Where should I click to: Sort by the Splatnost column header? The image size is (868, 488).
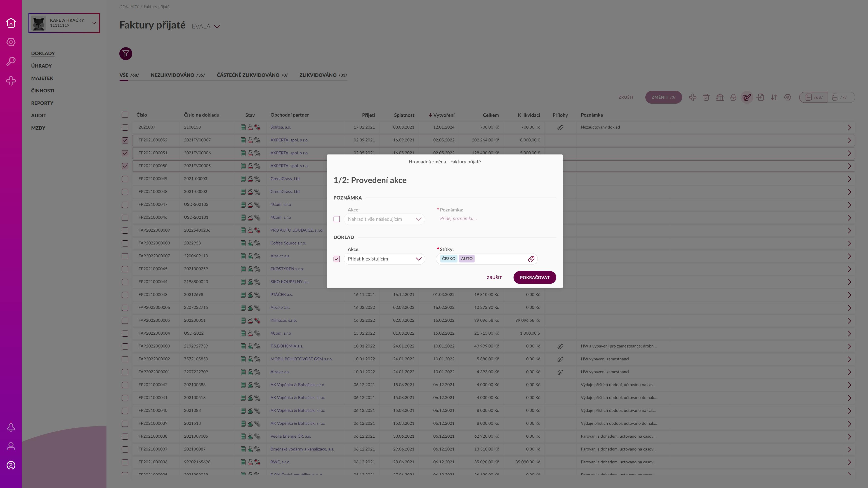pyautogui.click(x=404, y=115)
